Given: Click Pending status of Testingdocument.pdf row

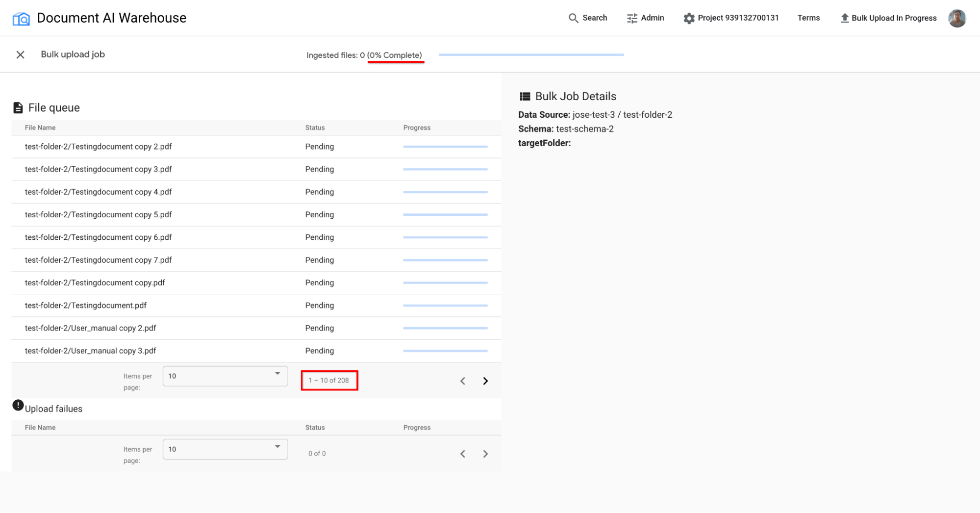Looking at the screenshot, I should 320,306.
